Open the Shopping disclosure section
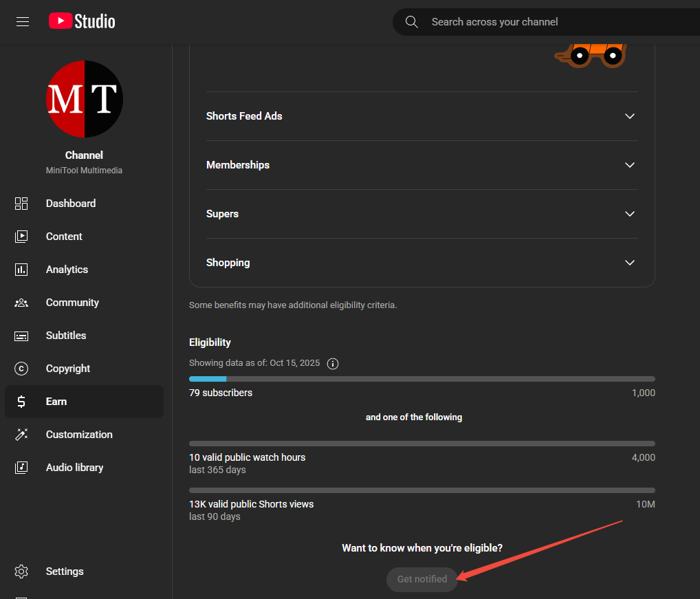 pyautogui.click(x=422, y=262)
